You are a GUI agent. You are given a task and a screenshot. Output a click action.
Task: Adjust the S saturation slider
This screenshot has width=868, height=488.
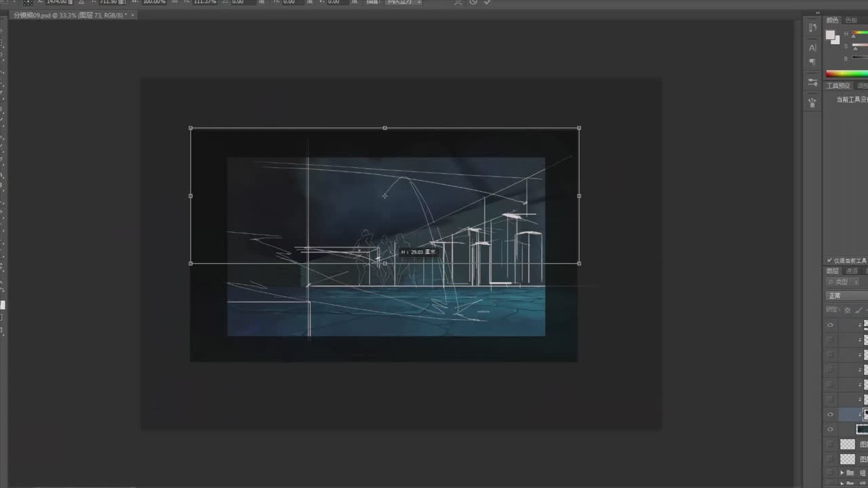click(861, 45)
